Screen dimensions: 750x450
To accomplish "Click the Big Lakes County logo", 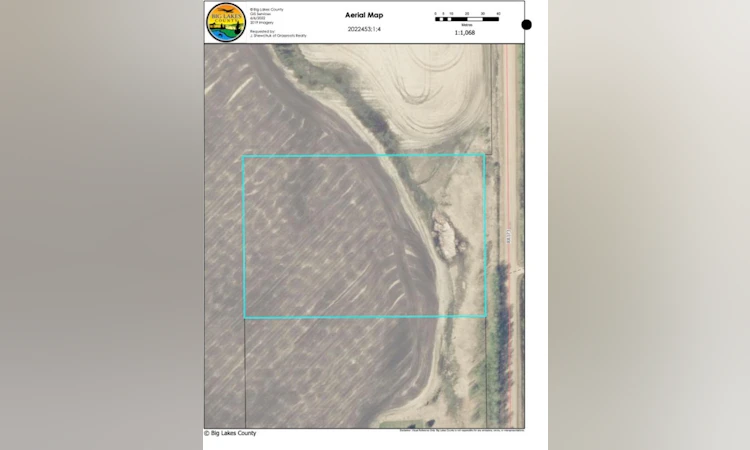I will coord(226,22).
